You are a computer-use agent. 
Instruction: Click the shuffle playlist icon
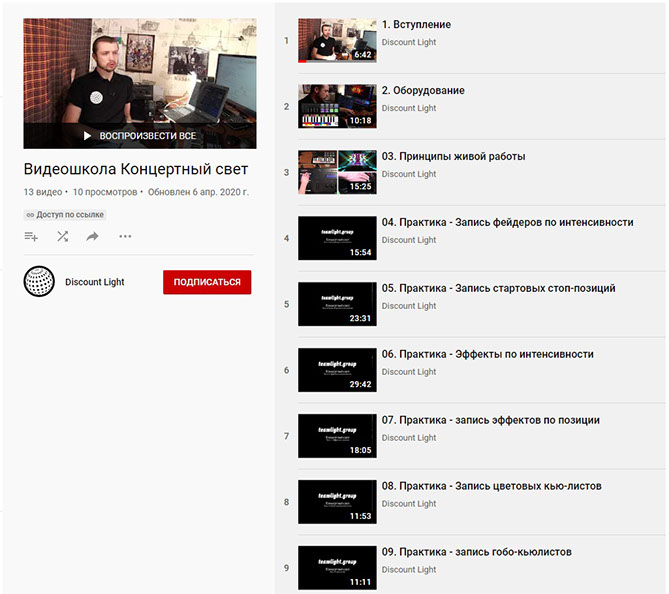click(x=62, y=237)
